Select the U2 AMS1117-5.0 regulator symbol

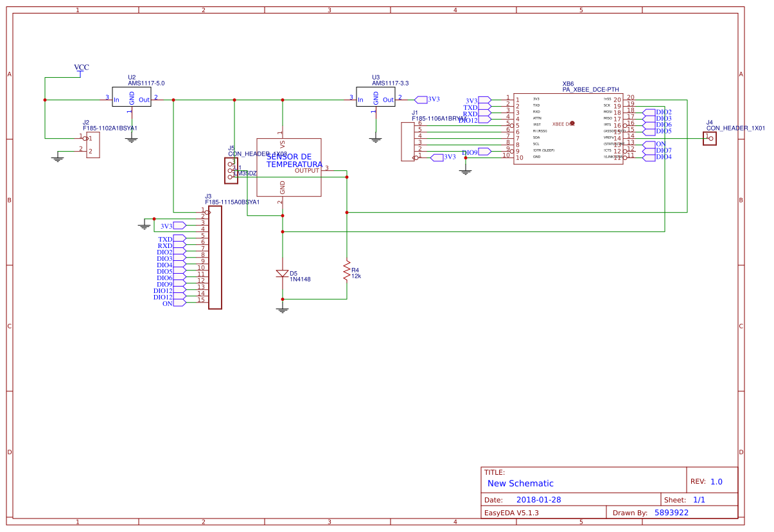click(x=132, y=97)
